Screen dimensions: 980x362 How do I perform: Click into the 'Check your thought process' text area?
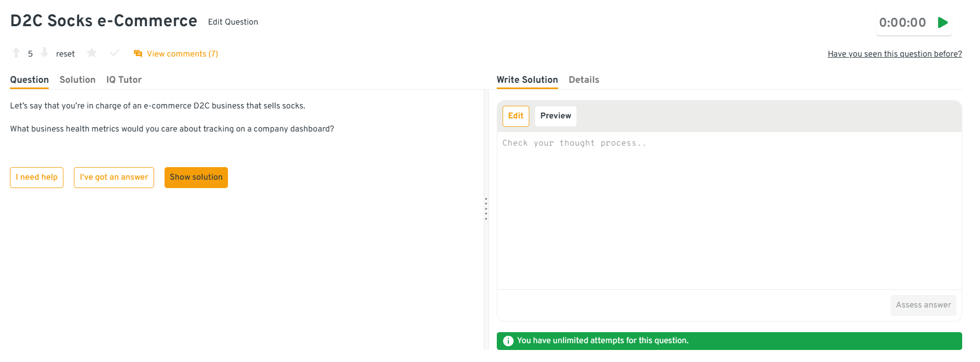tap(728, 210)
